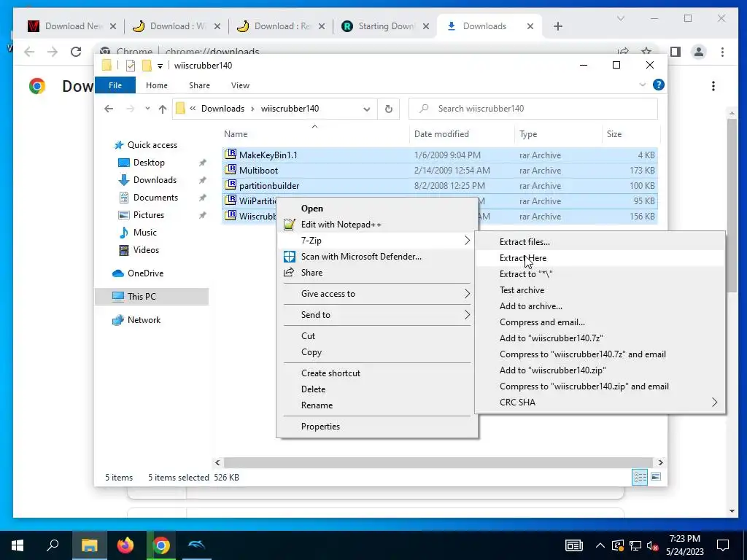Select Add to archive... entry
Screen dimensions: 747x560
click(600, 306)
